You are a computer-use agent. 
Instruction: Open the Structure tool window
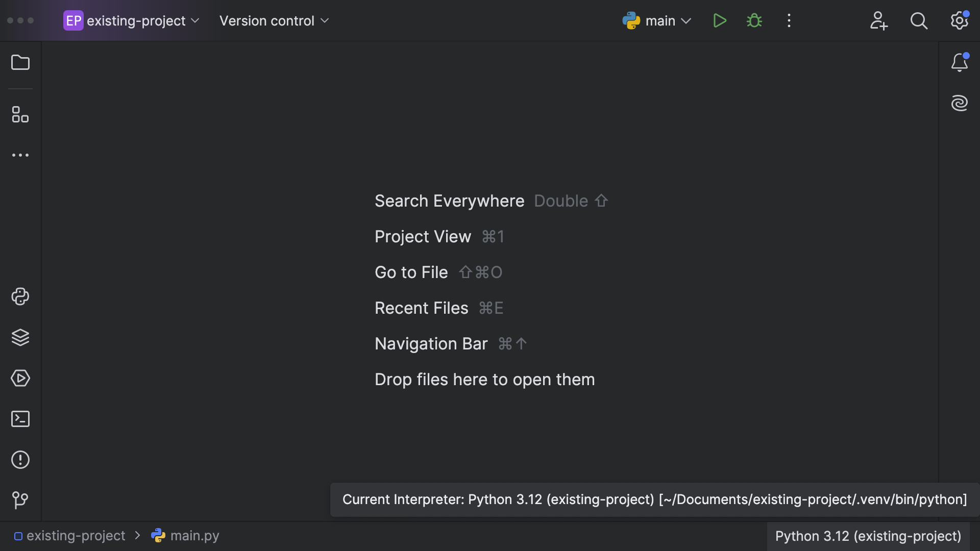20,115
